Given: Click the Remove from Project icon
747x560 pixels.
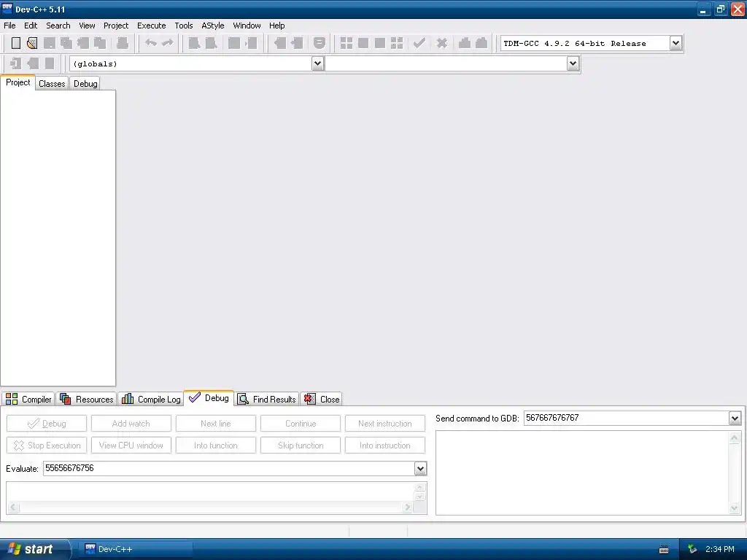Looking at the screenshot, I should (x=297, y=43).
